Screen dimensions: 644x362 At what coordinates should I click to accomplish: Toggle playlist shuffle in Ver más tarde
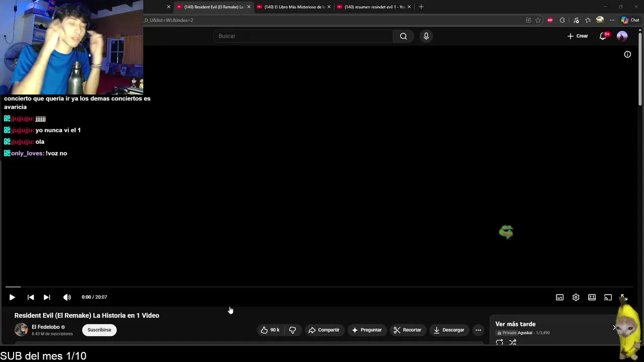[x=513, y=342]
